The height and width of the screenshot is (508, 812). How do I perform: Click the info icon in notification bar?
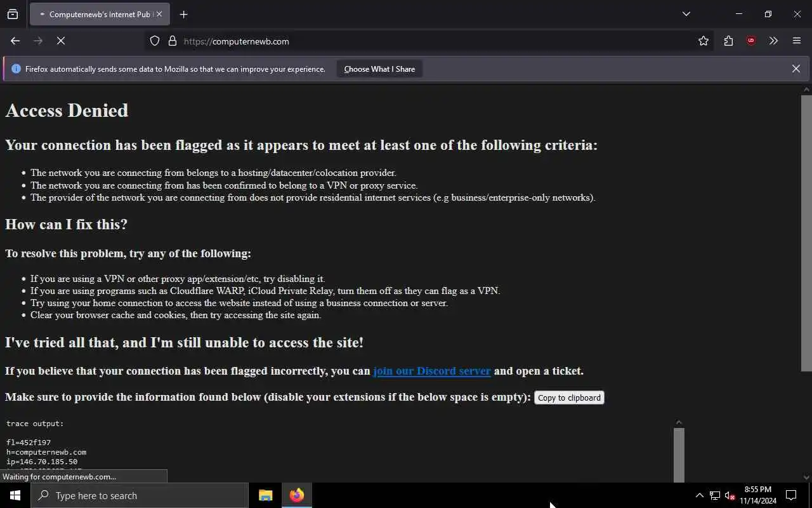click(x=16, y=69)
